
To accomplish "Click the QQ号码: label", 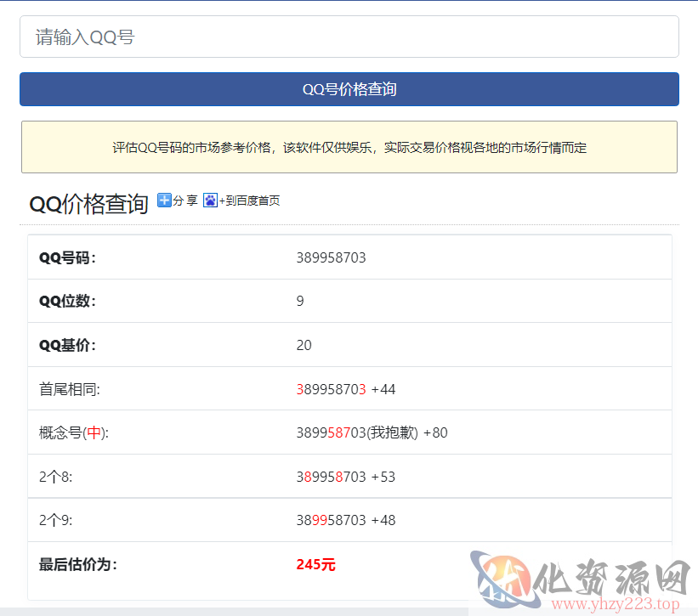I will [68, 257].
